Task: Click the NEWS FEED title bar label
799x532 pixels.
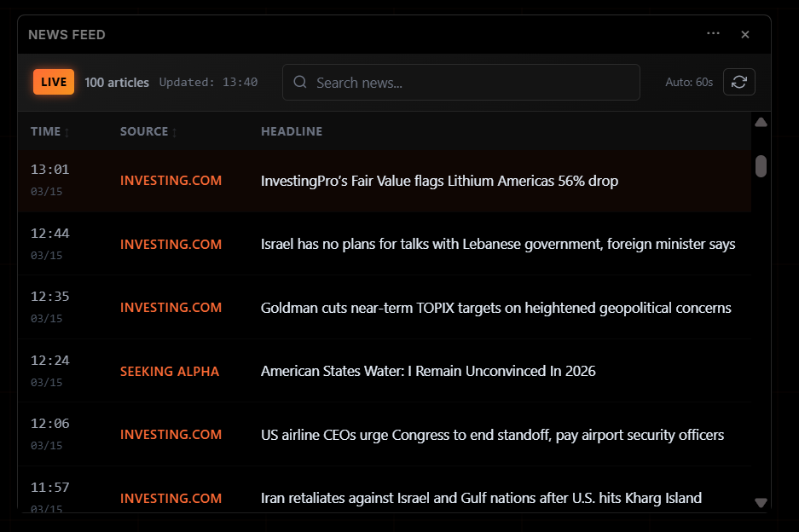Action: (x=67, y=34)
